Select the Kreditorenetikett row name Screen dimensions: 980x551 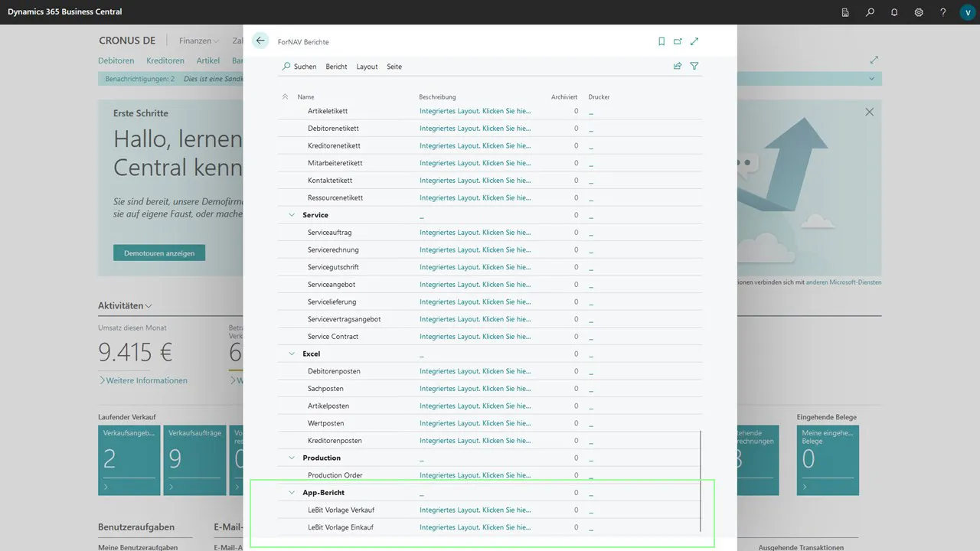coord(334,145)
